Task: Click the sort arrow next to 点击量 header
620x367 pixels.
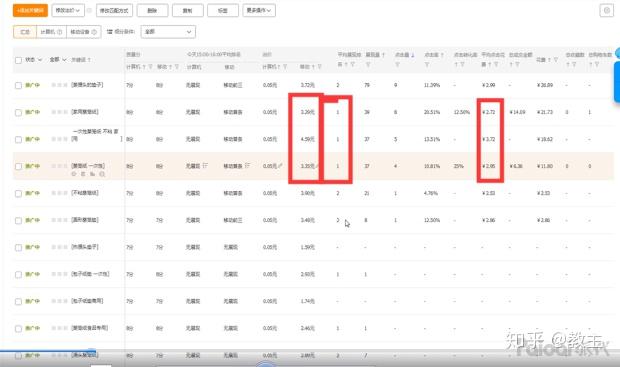Action: coord(412,55)
